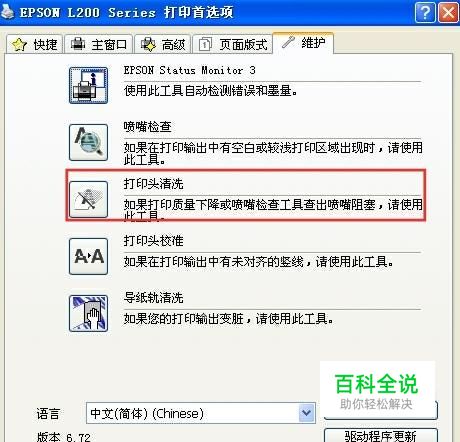
Task: Click the 喷嘴检查 heading text
Action: click(147, 127)
